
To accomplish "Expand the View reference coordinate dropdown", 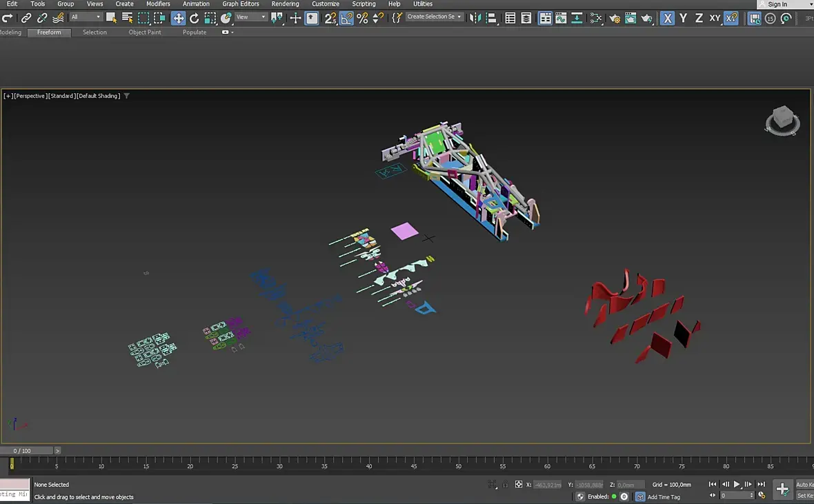I will coord(250,17).
